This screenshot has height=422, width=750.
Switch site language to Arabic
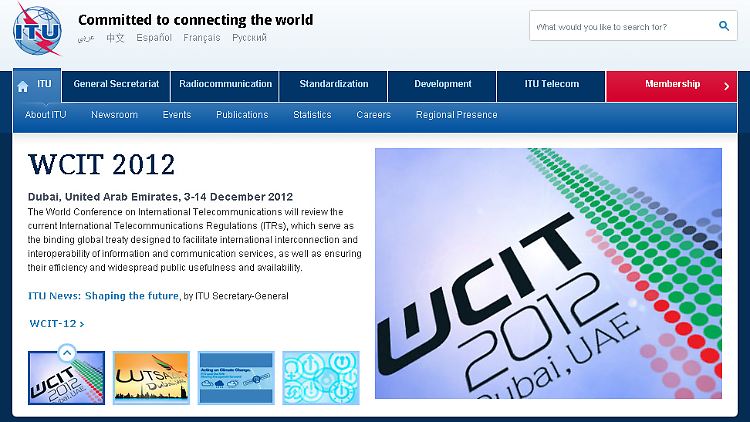(x=86, y=38)
